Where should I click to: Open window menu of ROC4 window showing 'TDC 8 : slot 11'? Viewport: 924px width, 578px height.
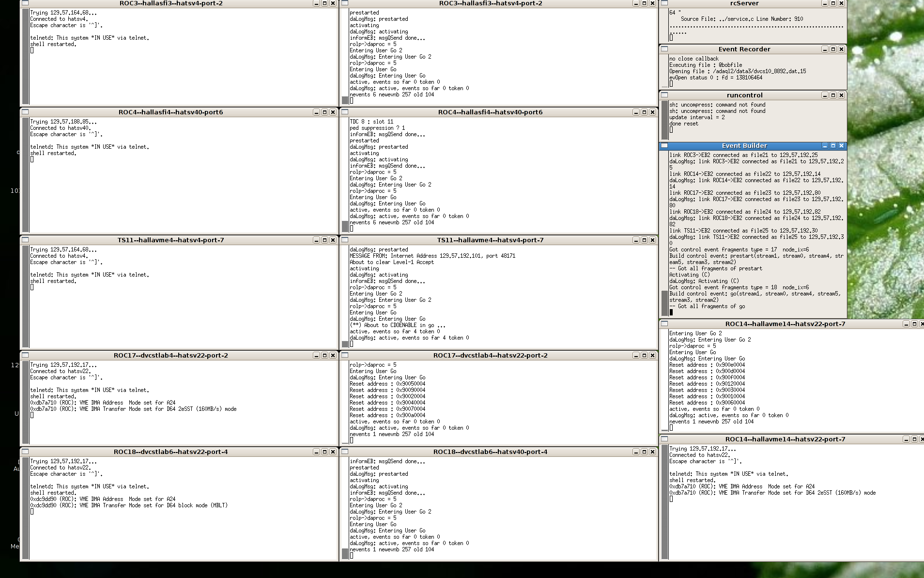(x=345, y=112)
